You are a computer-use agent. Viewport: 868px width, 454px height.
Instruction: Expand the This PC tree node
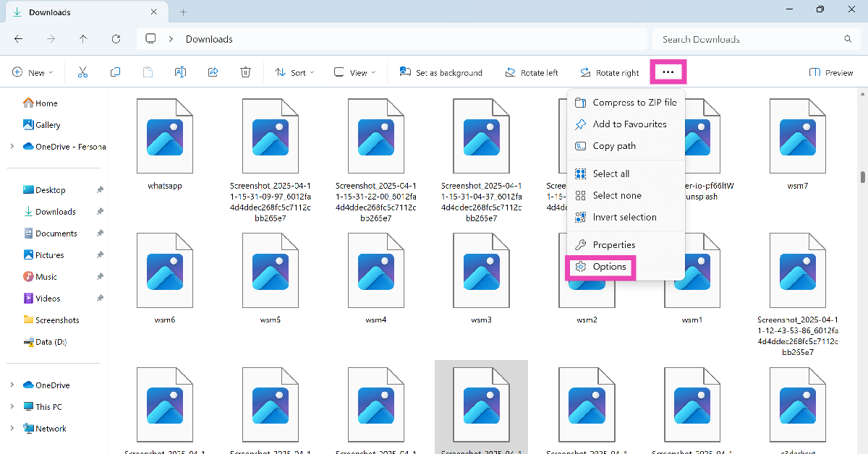click(12, 407)
